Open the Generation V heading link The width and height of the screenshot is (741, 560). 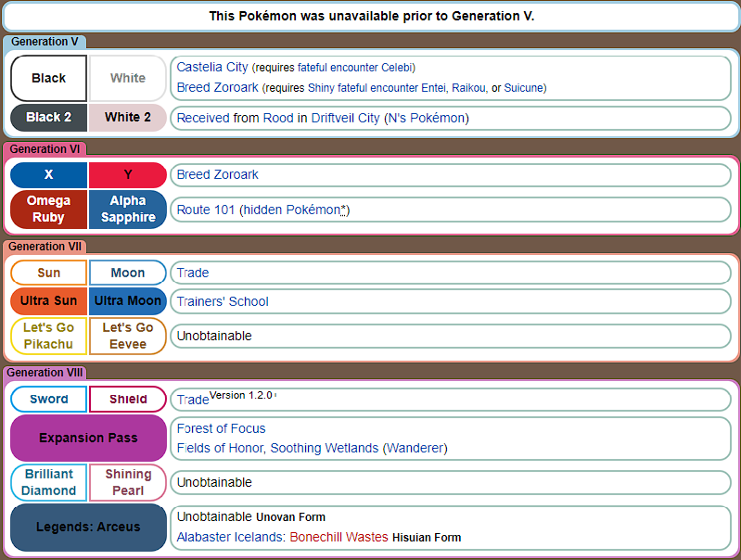[45, 42]
